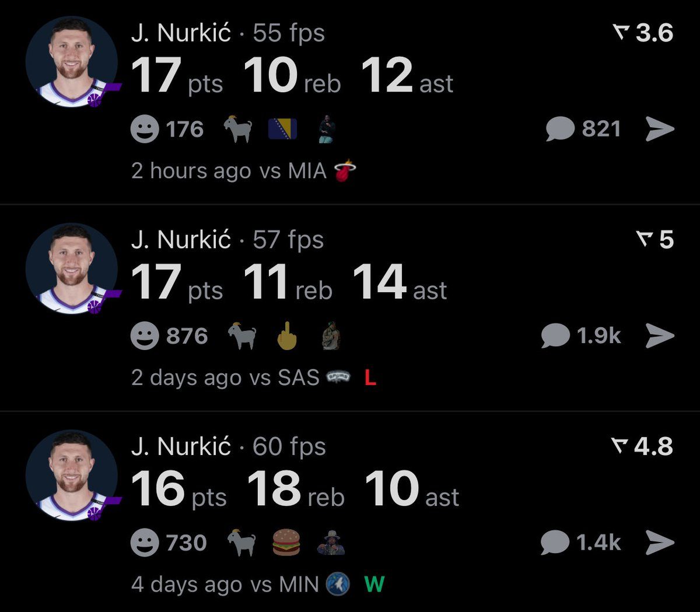
Task: Open comments bubble showing 1.4k
Action: (555, 543)
